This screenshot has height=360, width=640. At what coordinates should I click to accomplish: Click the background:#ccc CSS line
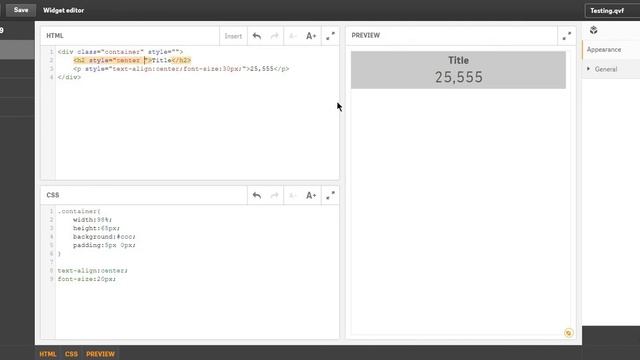(x=104, y=237)
